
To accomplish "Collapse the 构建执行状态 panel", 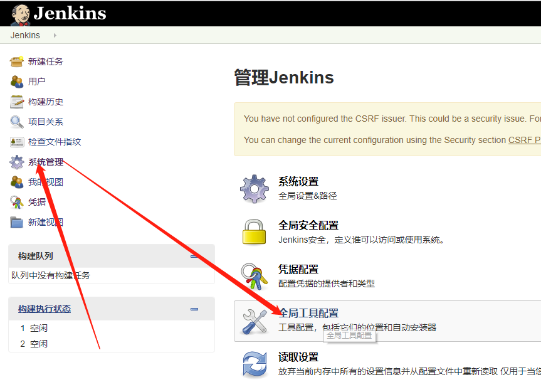I will (194, 309).
